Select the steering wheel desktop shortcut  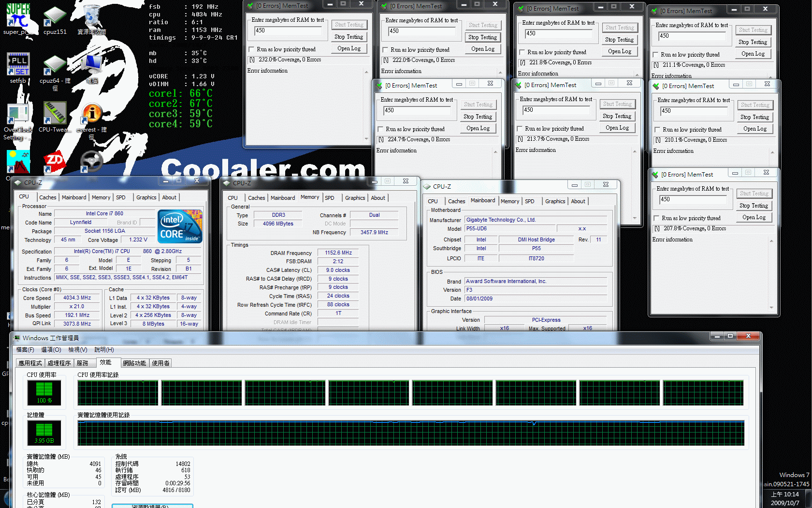tap(91, 162)
